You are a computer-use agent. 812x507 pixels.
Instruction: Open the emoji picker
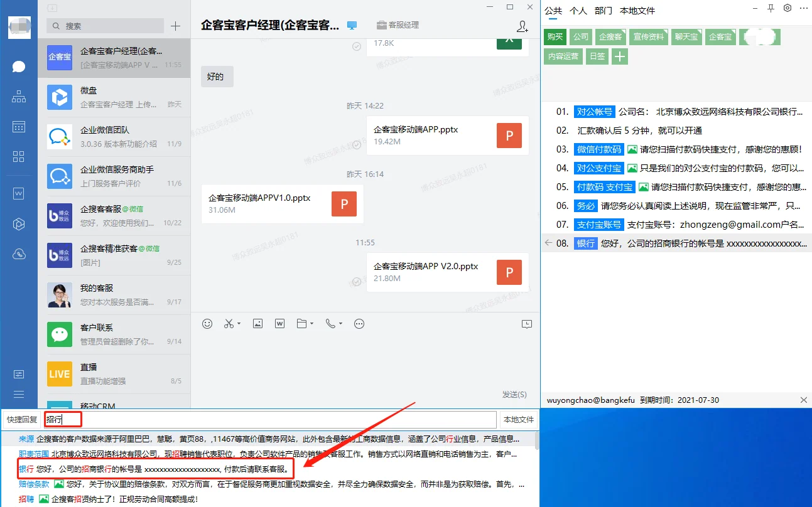pos(207,324)
